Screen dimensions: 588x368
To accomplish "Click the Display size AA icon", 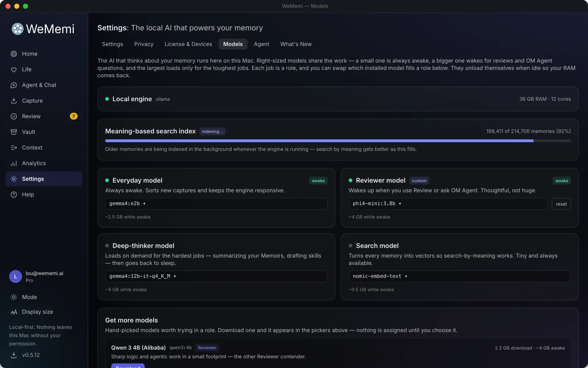I will click(x=14, y=312).
